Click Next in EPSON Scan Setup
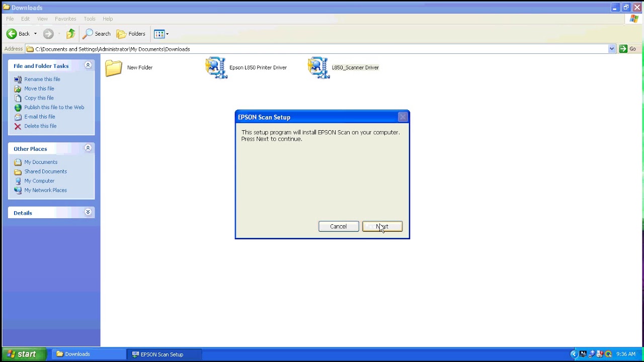 [x=382, y=226]
